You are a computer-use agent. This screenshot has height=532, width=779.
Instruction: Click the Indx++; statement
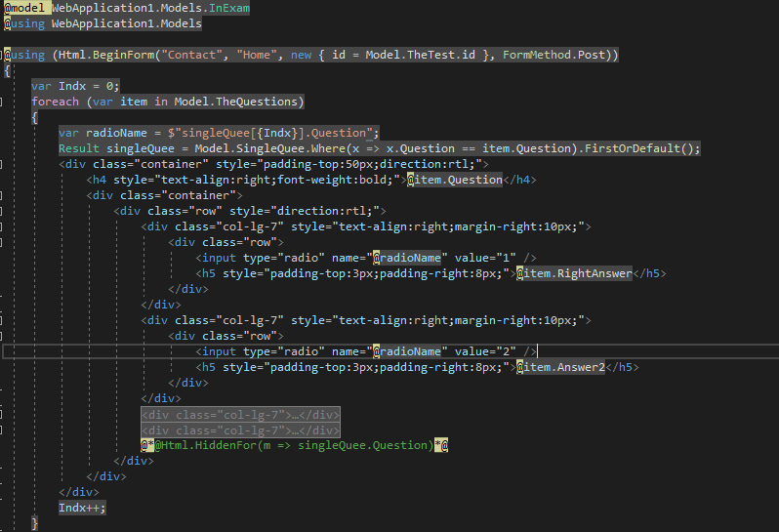tap(82, 508)
